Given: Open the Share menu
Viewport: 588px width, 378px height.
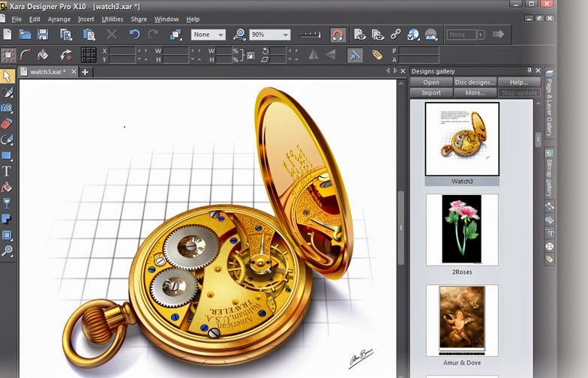Looking at the screenshot, I should click(x=139, y=19).
